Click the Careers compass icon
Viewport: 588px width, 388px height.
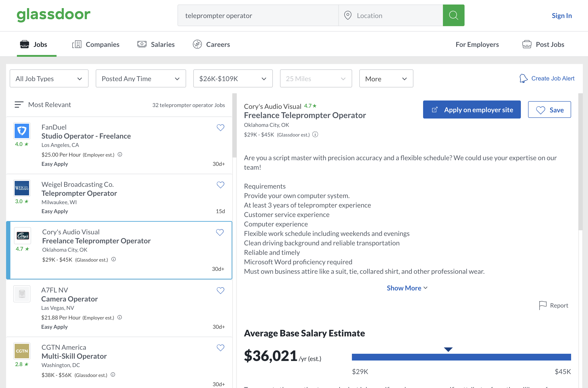click(197, 44)
